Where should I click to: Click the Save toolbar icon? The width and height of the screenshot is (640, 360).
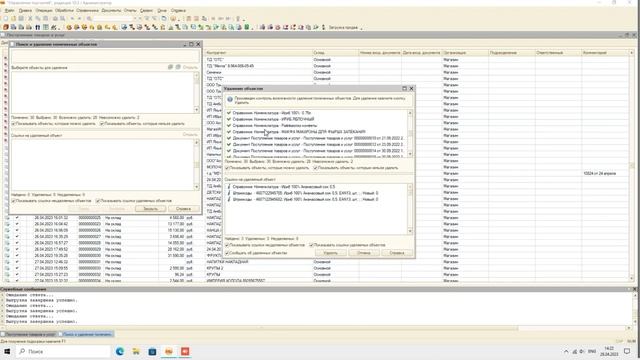(21, 18)
